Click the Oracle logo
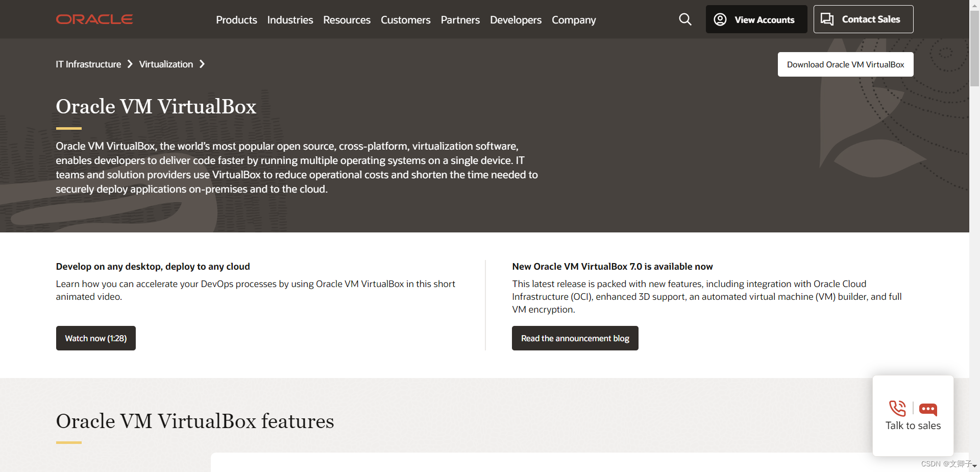This screenshot has width=980, height=472. click(94, 19)
